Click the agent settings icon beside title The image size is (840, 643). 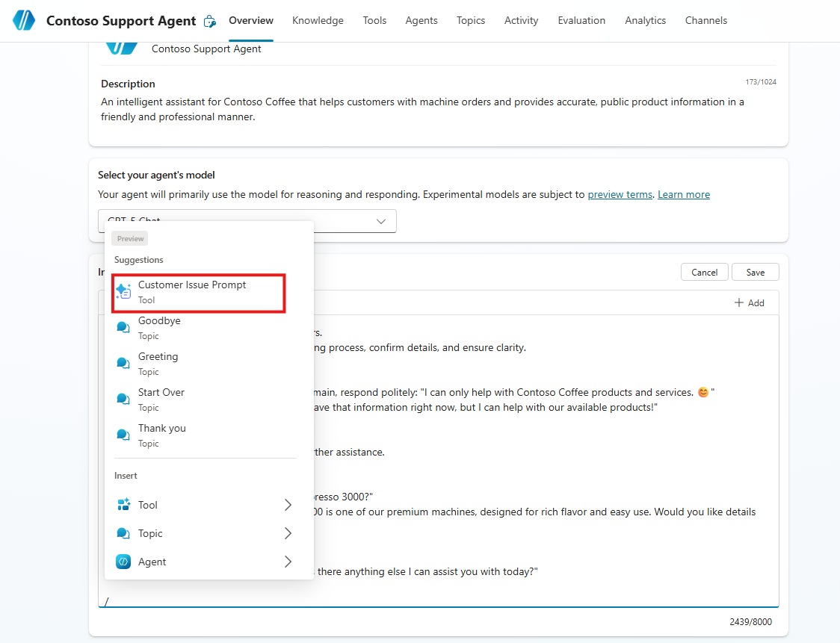click(x=210, y=22)
